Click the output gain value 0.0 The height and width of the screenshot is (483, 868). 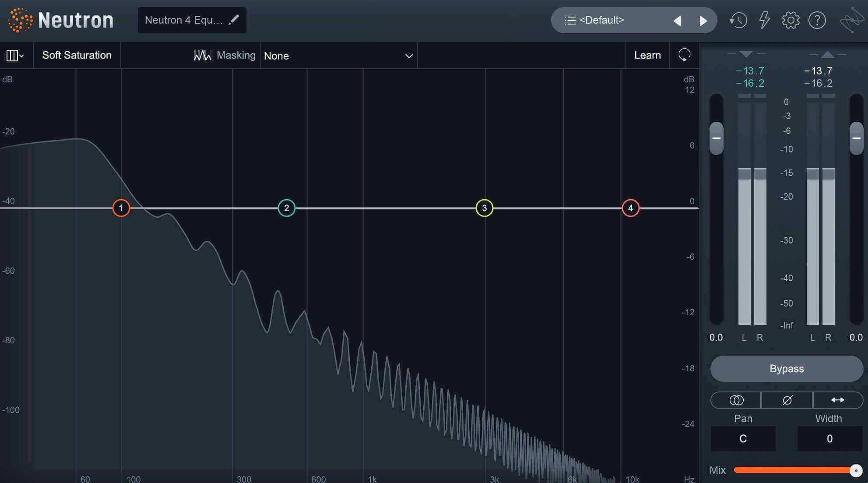pyautogui.click(x=856, y=338)
